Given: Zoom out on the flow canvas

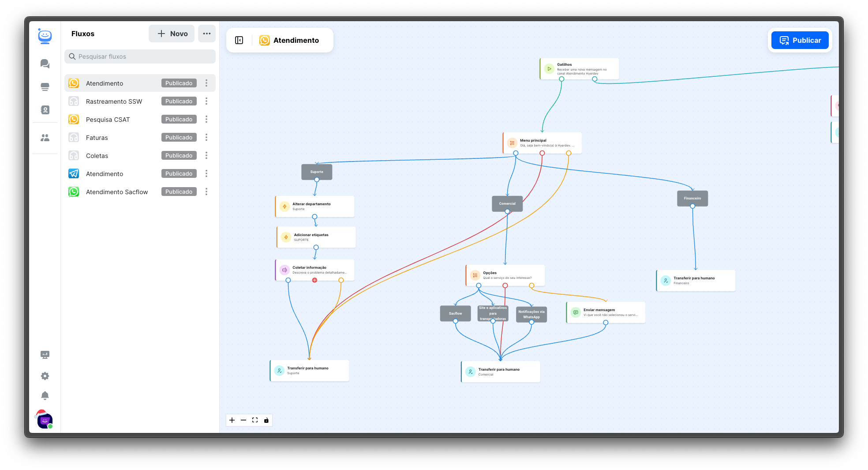Looking at the screenshot, I should tap(243, 420).
